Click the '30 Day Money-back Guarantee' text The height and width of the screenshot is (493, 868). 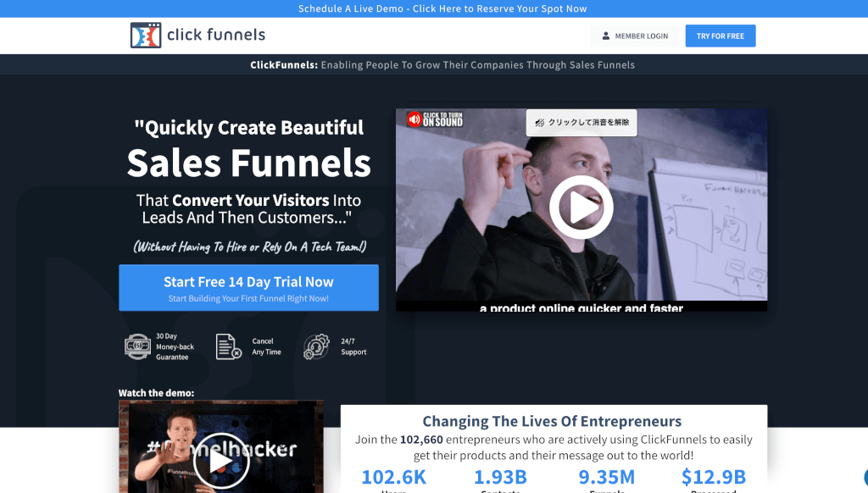point(175,347)
